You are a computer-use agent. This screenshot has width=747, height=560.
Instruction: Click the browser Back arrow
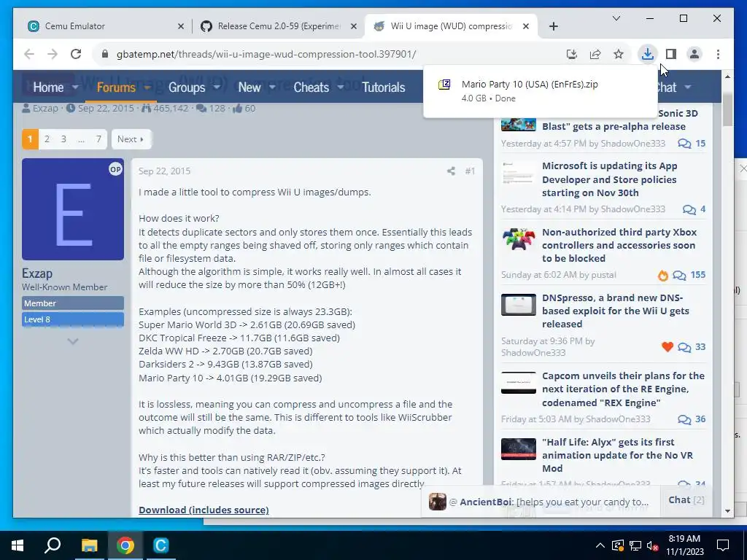pyautogui.click(x=29, y=54)
